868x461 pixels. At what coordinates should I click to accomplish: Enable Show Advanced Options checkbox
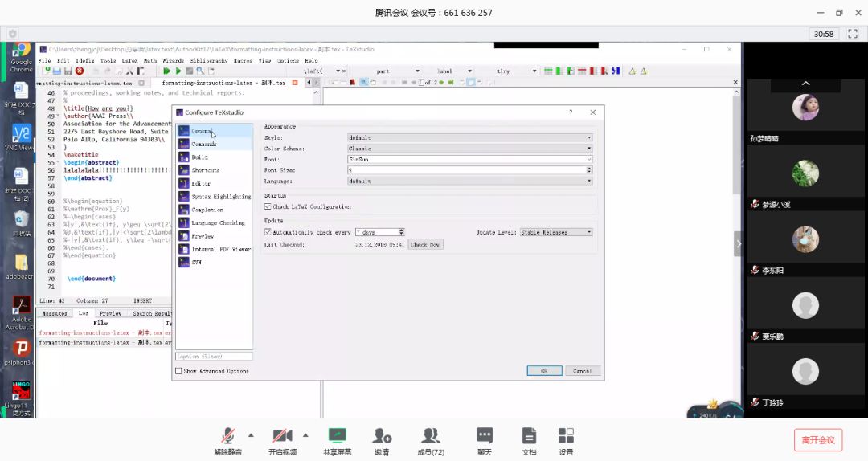click(178, 371)
